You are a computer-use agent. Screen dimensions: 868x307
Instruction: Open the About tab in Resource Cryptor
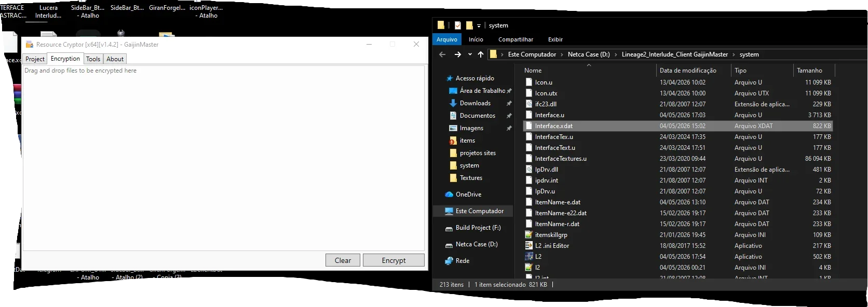(x=115, y=59)
